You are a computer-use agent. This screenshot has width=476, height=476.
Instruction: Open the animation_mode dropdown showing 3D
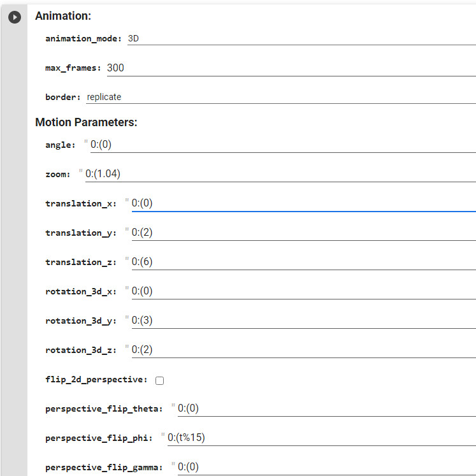point(301,39)
